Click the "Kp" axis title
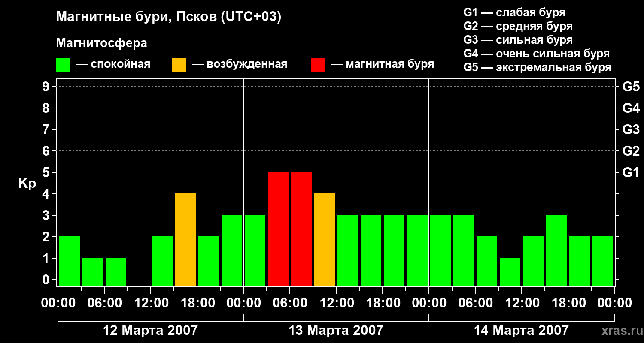 (27, 184)
